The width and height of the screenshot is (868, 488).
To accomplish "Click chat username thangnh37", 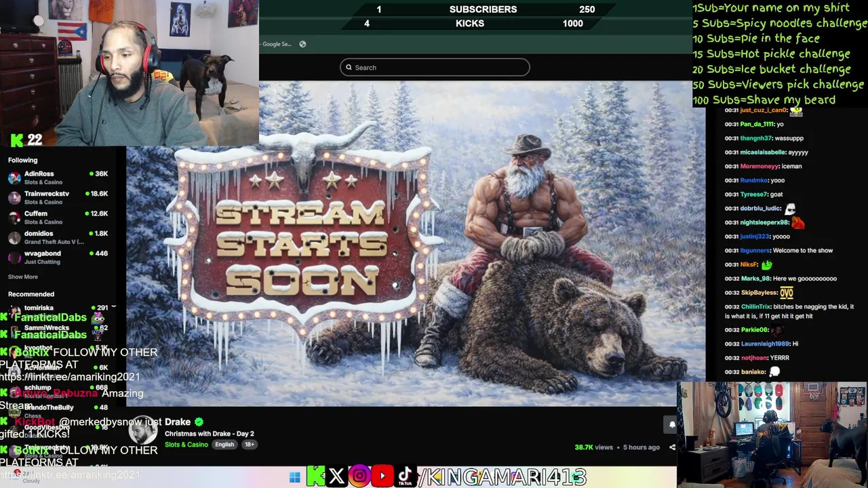I will point(755,138).
